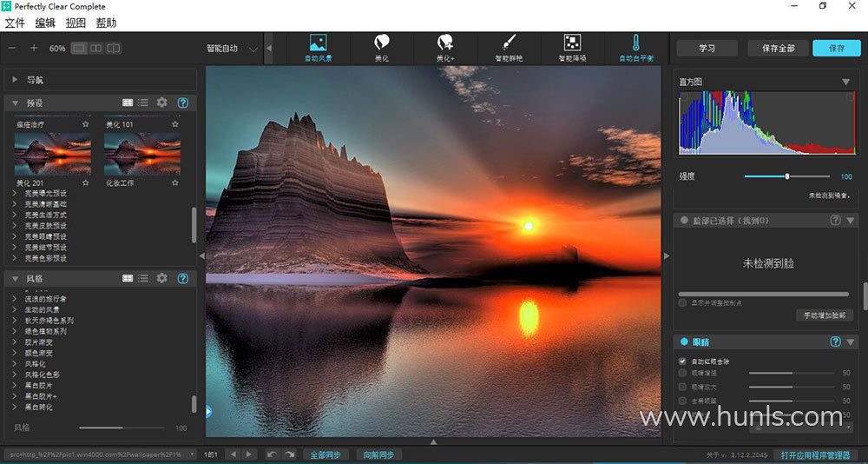Show 预设 panel as thumbnail grid
868x464 pixels.
[128, 103]
